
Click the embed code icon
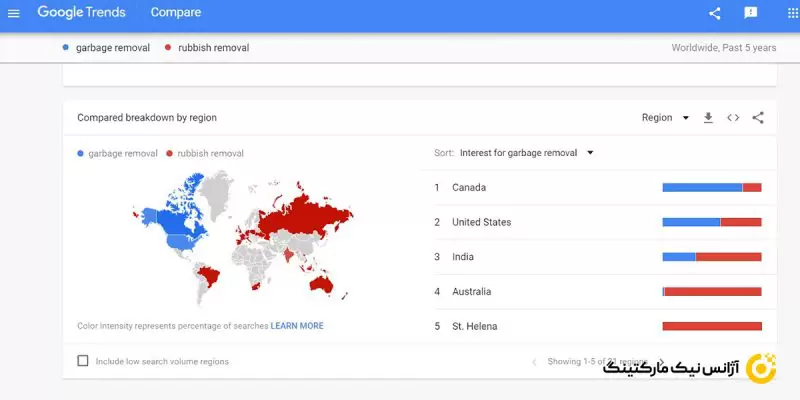tap(733, 118)
